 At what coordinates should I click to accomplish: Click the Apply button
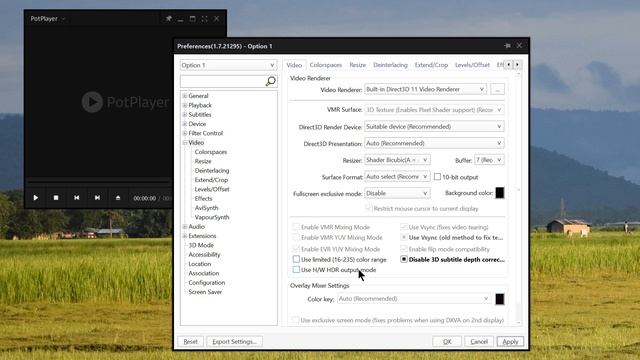(x=510, y=342)
